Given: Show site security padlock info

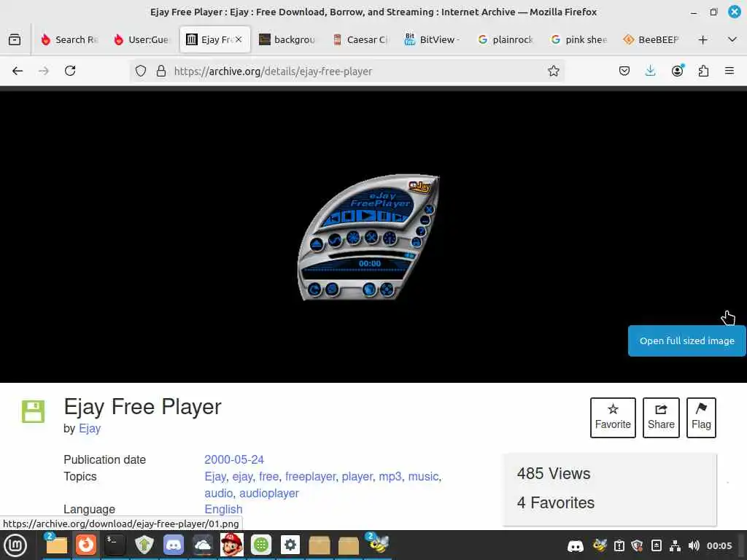Looking at the screenshot, I should [161, 71].
